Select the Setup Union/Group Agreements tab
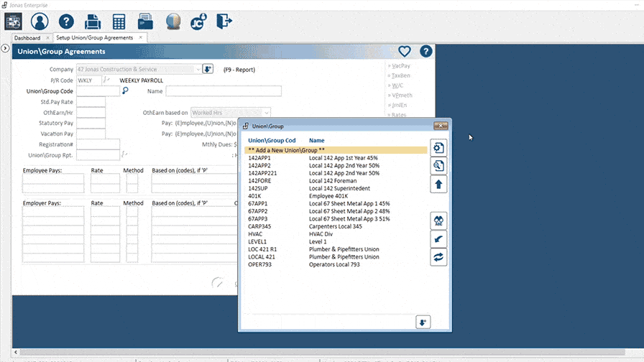The image size is (644, 362). point(94,37)
